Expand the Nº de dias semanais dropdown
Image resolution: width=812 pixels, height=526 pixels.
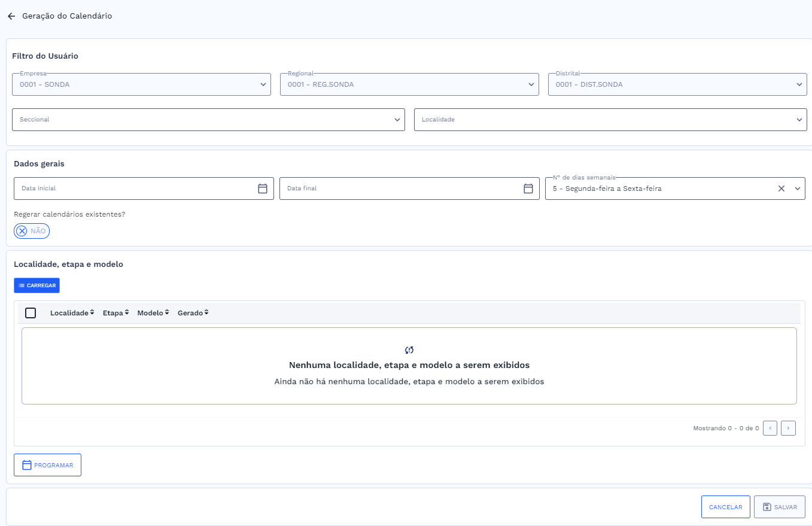(797, 188)
